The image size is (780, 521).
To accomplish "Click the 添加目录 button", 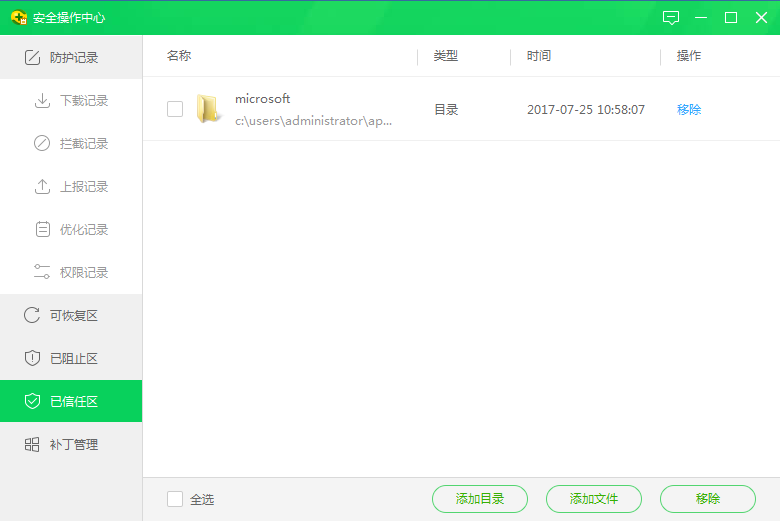I will [x=480, y=499].
